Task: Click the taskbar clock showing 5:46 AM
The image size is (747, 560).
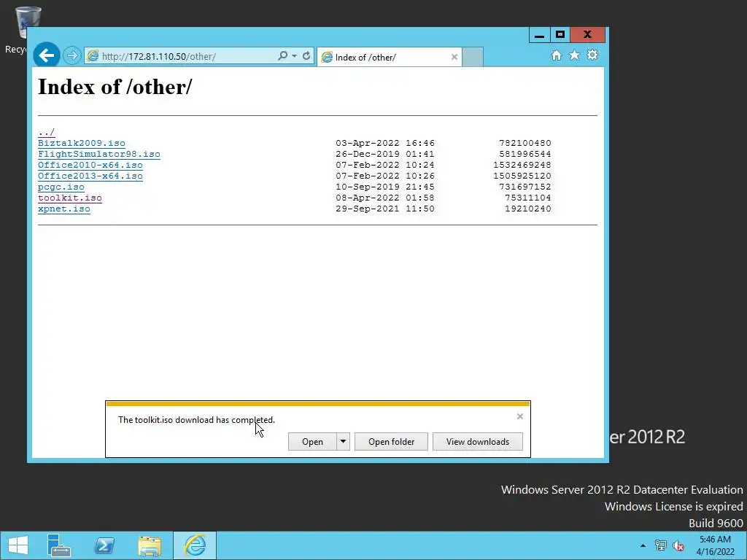Action: [x=715, y=545]
